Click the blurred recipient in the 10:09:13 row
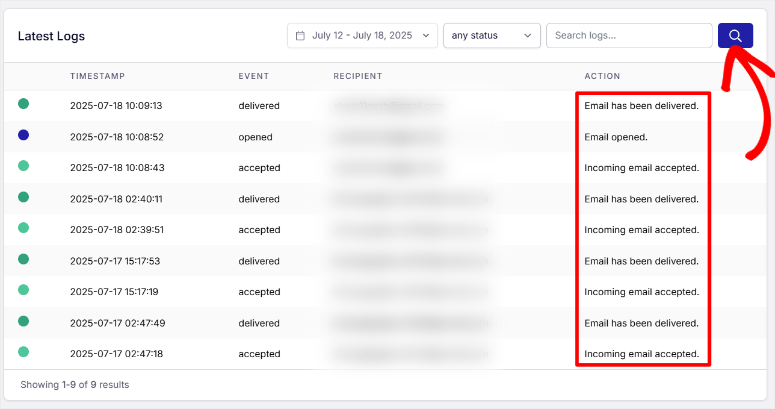Screen dimensions: 775x409 [x=388, y=106]
